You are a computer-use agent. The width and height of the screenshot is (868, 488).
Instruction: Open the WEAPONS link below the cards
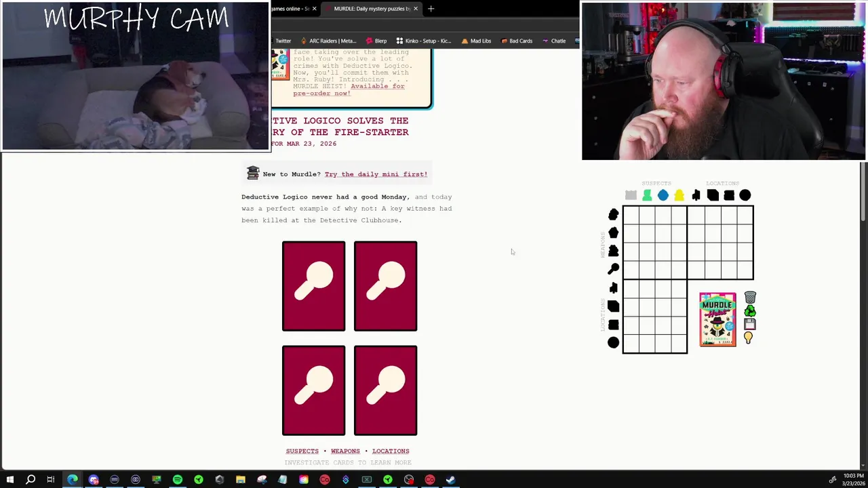345,451
